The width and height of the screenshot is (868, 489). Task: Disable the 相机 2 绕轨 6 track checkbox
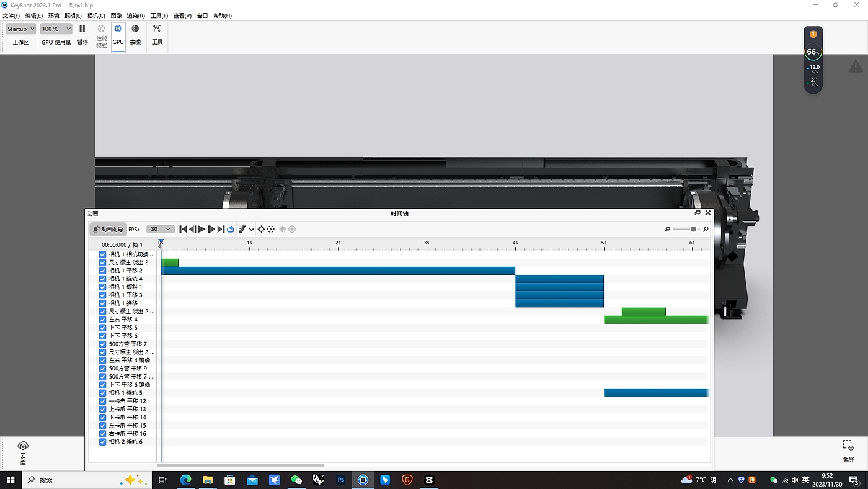click(103, 442)
